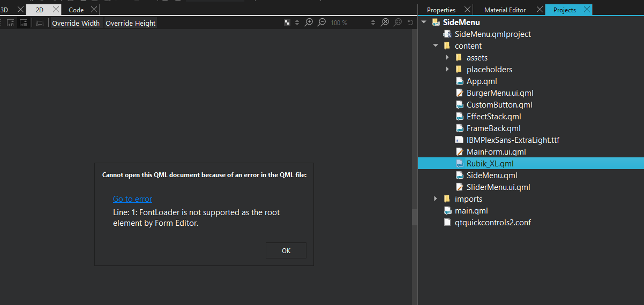Toggle the show bounding rectangles icon
This screenshot has height=305, width=644.
(40, 22)
